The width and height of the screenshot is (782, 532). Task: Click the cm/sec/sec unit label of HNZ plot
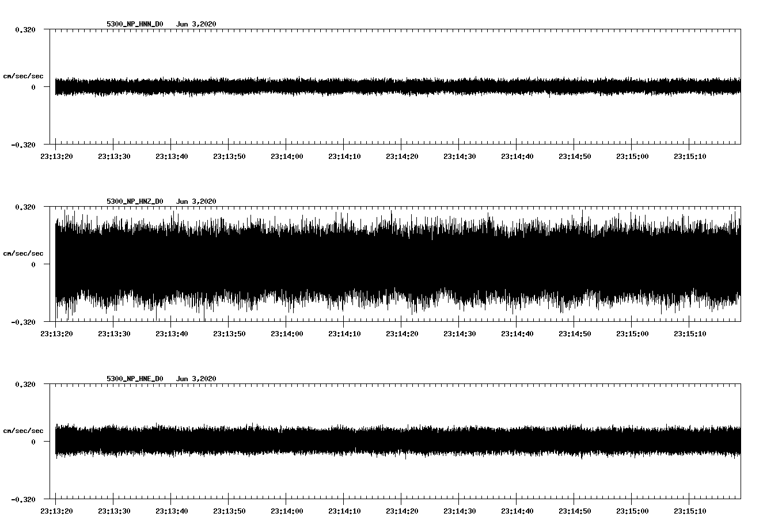click(23, 253)
